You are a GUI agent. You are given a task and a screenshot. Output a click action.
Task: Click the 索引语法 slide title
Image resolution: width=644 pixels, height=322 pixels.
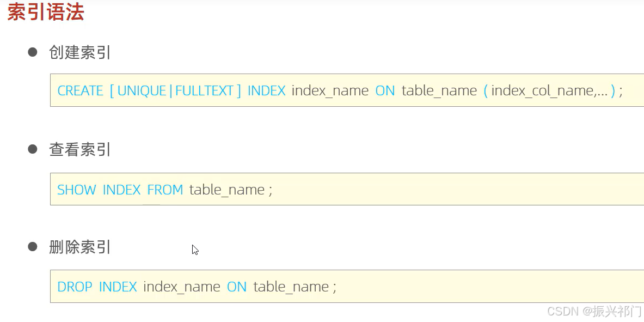click(46, 11)
